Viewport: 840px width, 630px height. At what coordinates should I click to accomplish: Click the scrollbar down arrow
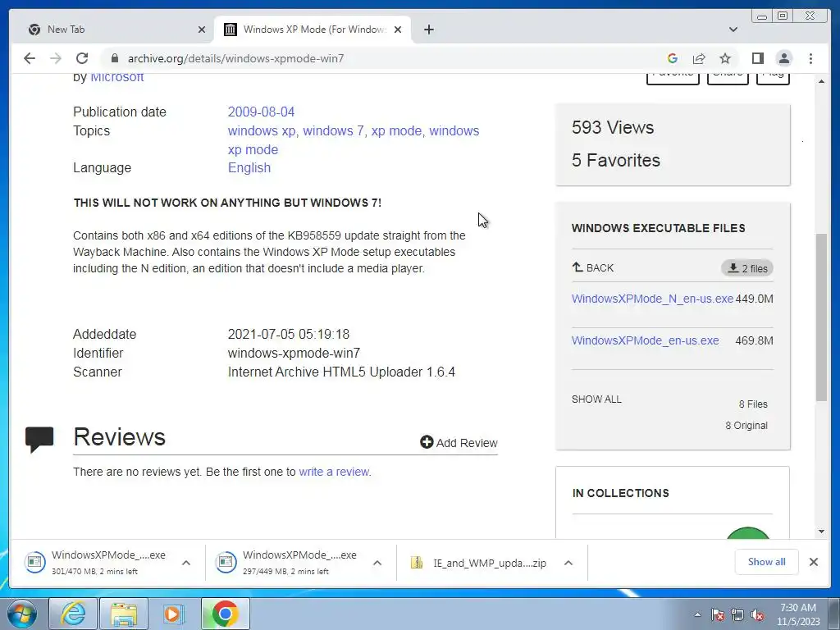click(821, 532)
